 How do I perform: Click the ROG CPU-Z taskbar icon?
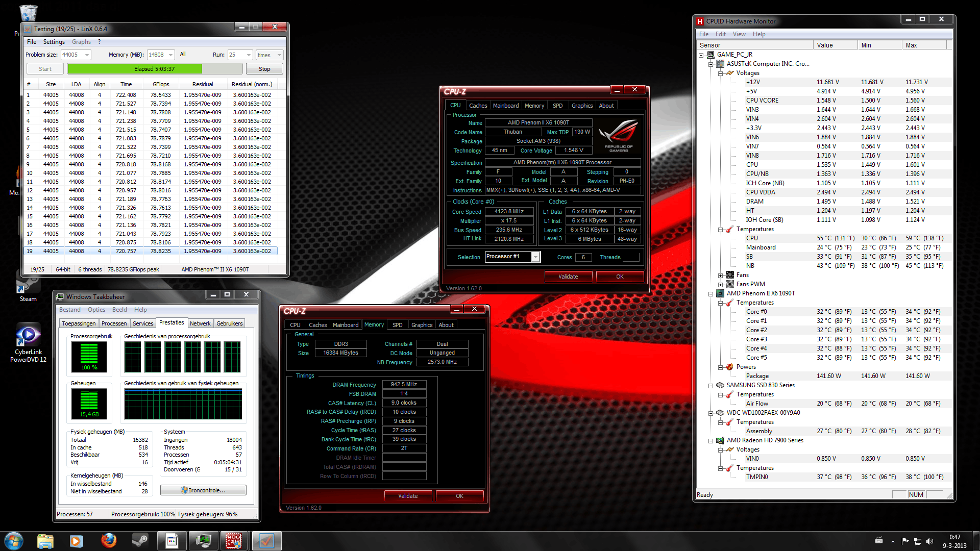234,540
